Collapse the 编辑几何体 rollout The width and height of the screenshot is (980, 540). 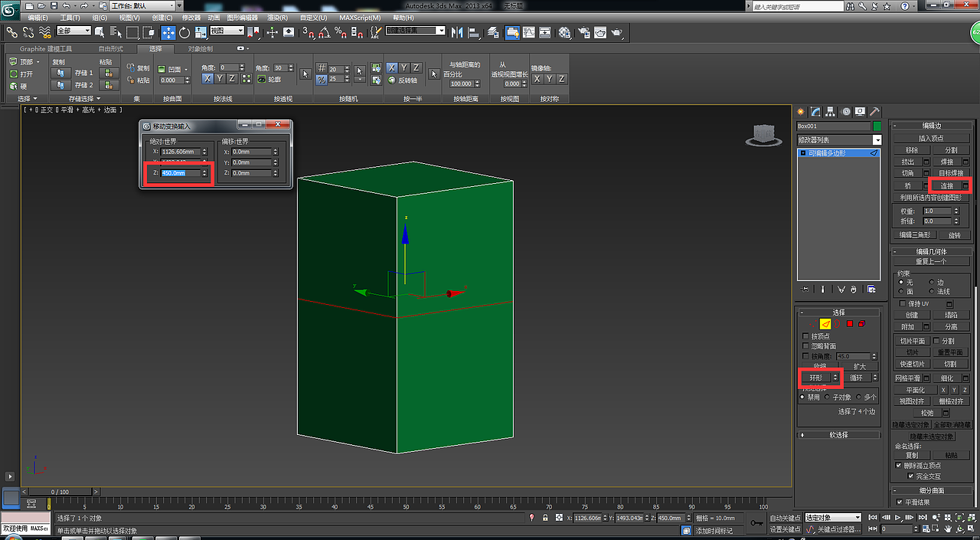point(931,251)
